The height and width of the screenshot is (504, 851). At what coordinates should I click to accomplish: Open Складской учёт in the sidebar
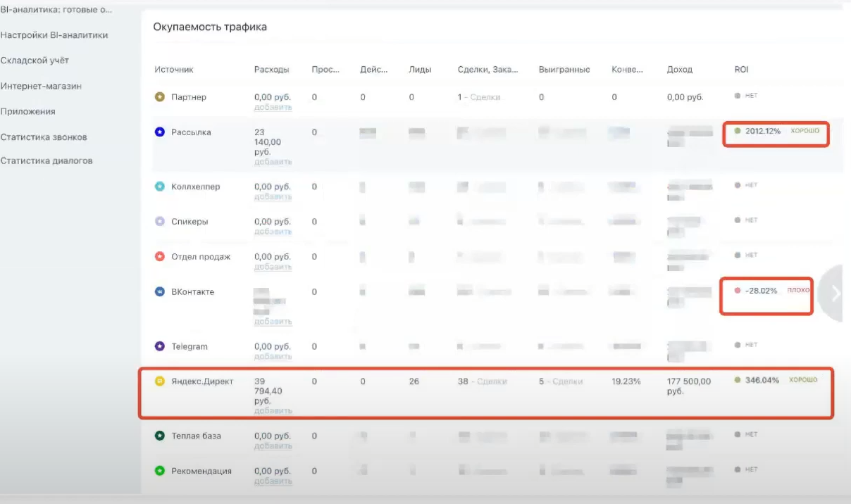pyautogui.click(x=35, y=61)
